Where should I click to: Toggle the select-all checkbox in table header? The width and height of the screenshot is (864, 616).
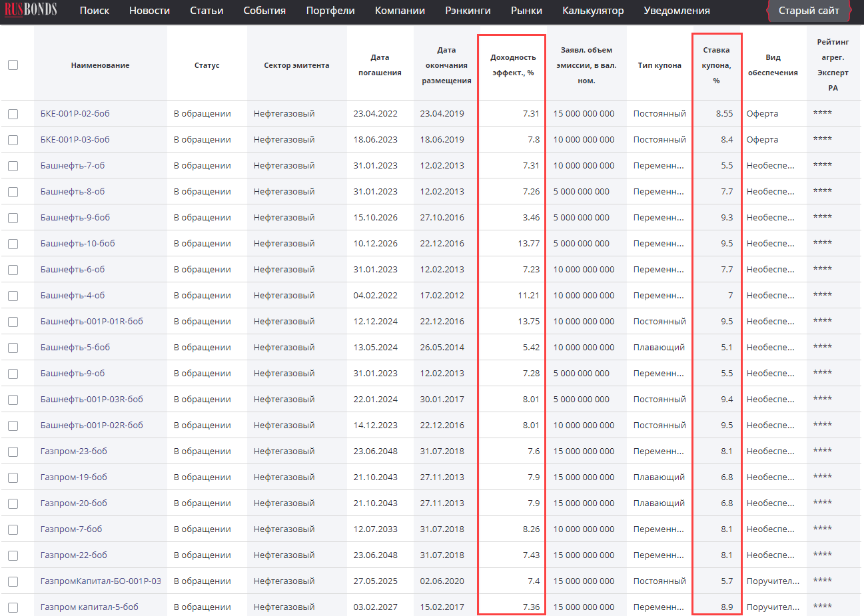(13, 65)
